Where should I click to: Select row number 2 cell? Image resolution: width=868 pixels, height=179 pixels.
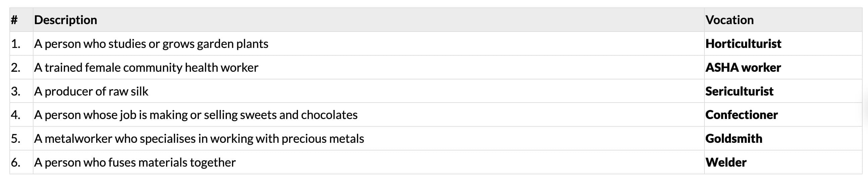(x=16, y=67)
